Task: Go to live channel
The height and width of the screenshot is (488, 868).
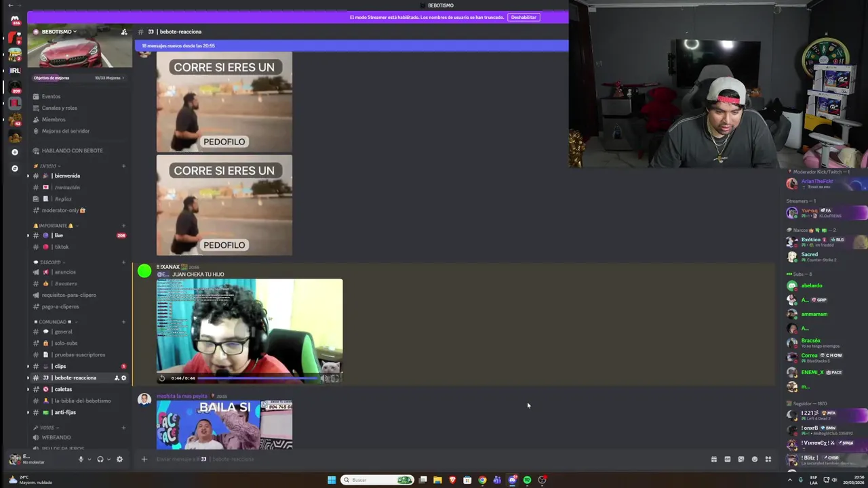Action: pyautogui.click(x=79, y=236)
